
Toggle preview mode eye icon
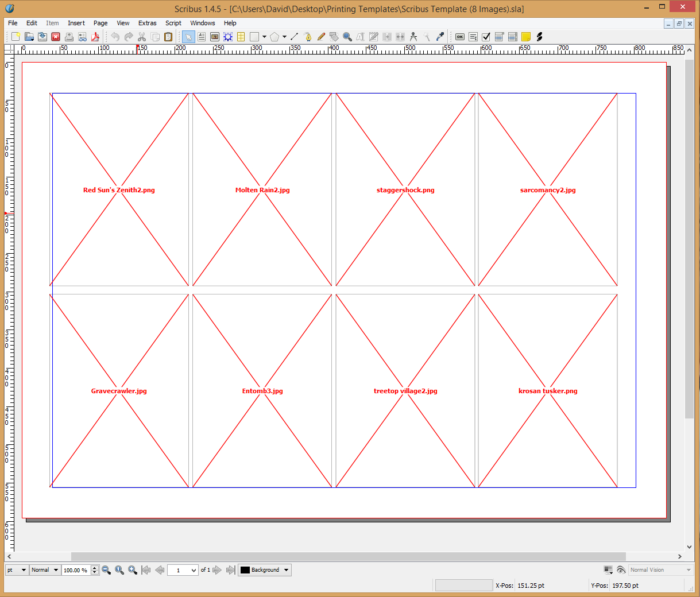point(621,570)
